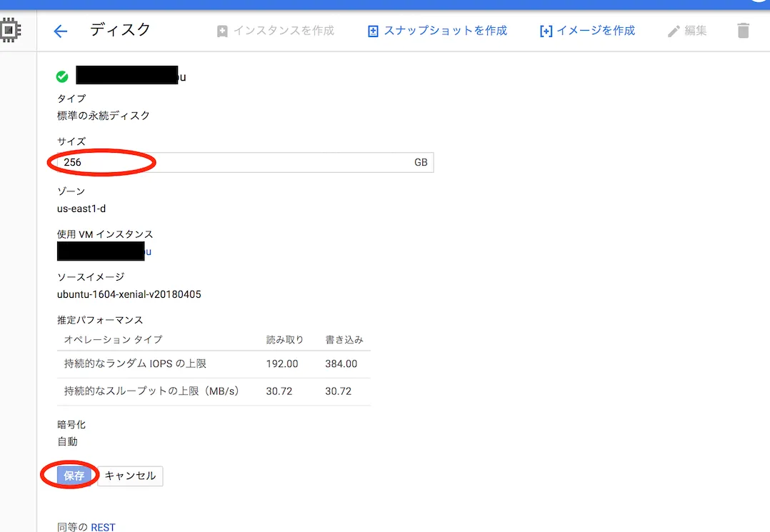Click the write IOPS value 384.00

341,363
